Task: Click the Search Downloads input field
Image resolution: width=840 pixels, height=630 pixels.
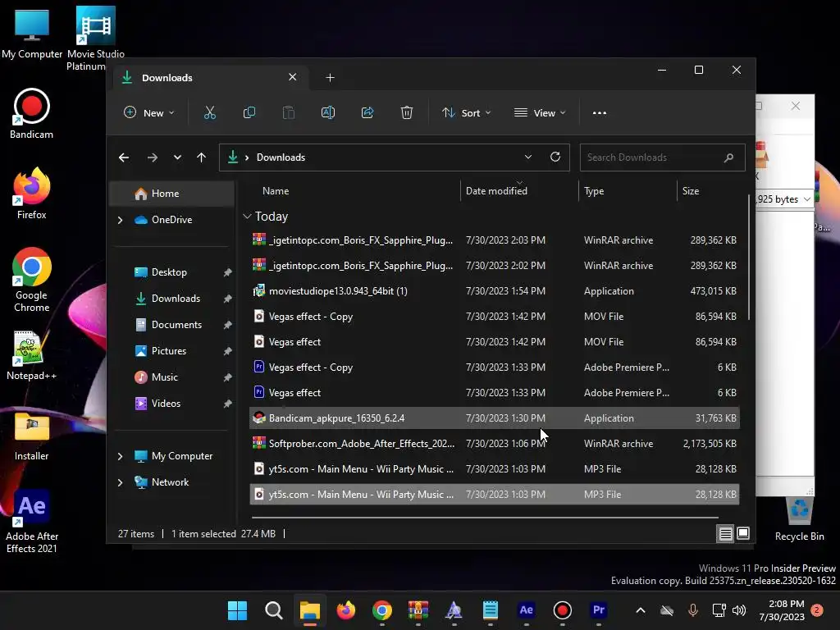Action: 662,157
